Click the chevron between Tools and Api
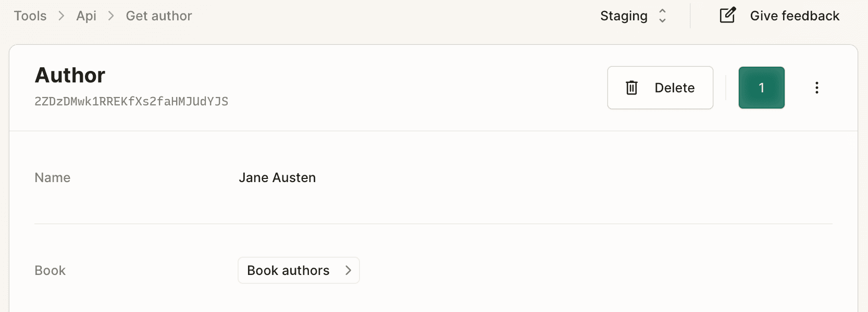The height and width of the screenshot is (312, 868). point(61,16)
